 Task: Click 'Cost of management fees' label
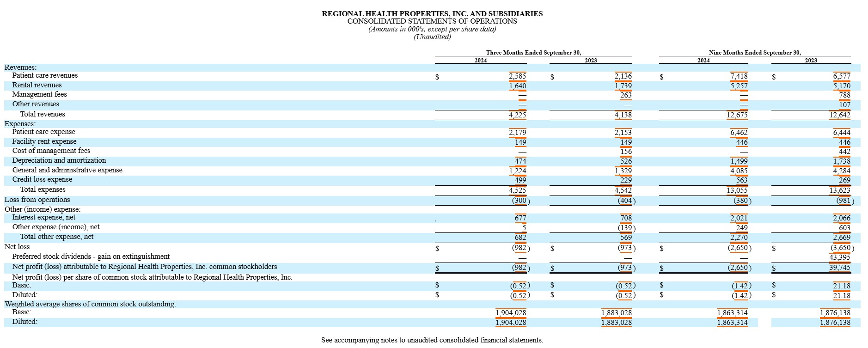pos(51,151)
